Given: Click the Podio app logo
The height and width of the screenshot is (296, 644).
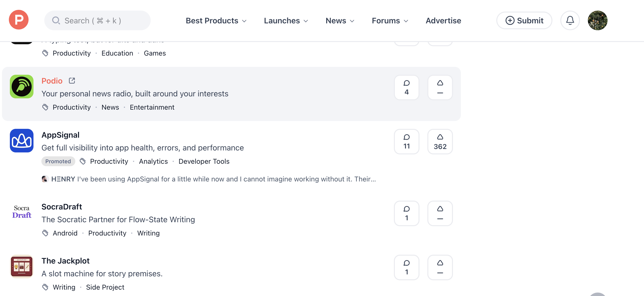Looking at the screenshot, I should tap(22, 87).
